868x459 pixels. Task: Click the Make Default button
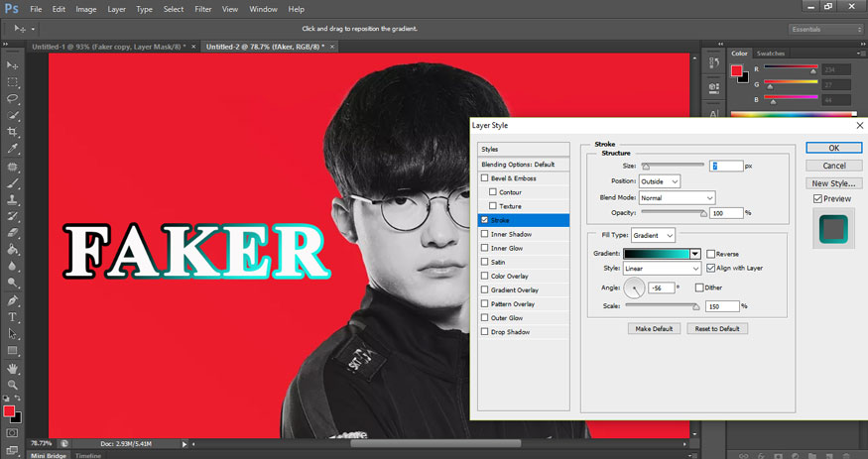pyautogui.click(x=654, y=328)
